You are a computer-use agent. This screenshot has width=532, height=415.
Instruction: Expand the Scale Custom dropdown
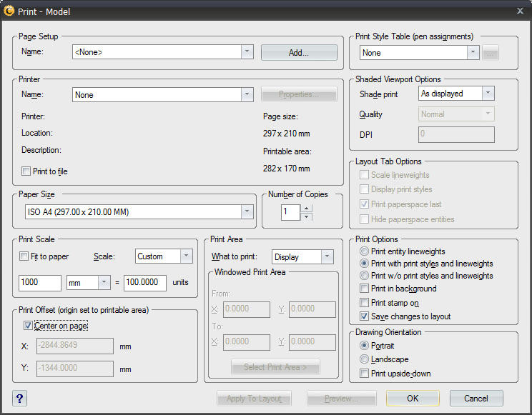(186, 256)
